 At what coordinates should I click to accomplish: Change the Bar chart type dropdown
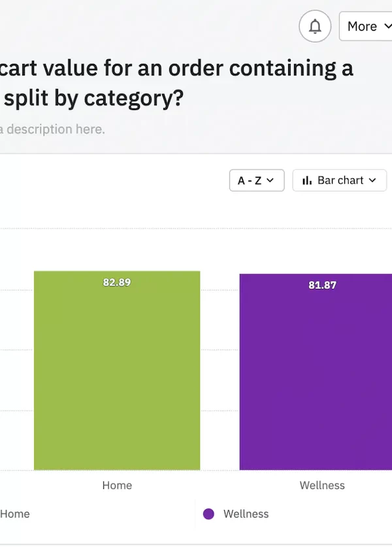tap(339, 180)
